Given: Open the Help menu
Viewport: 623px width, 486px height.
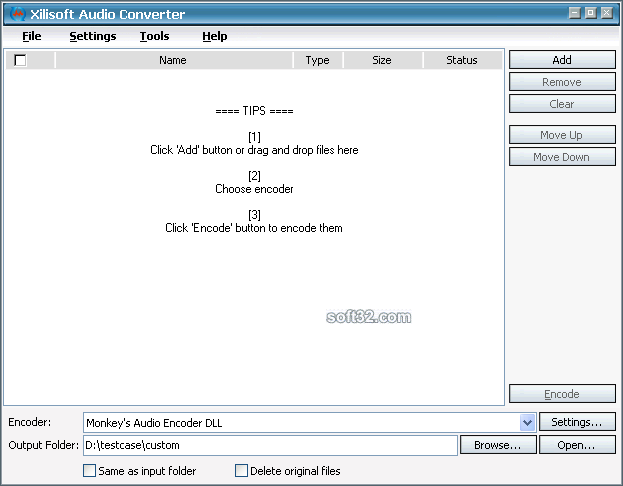Looking at the screenshot, I should (215, 36).
